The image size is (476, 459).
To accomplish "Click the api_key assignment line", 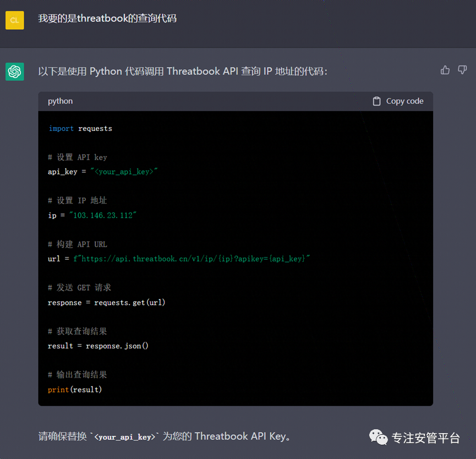I will point(102,172).
